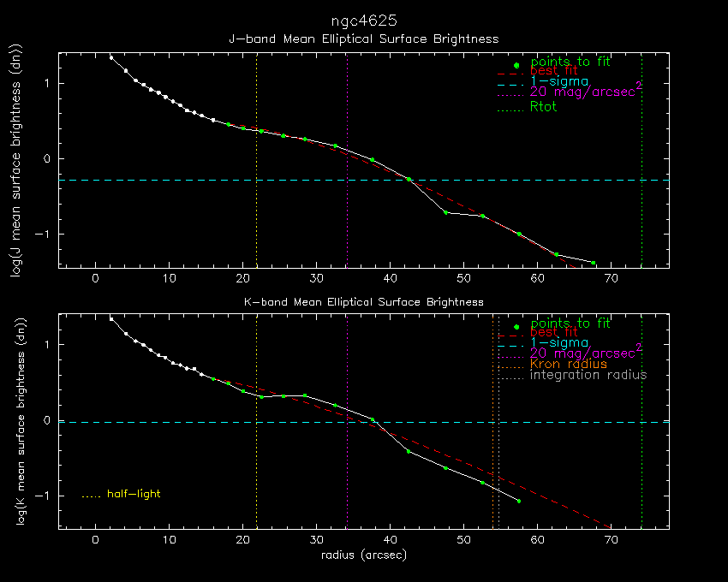
Task: Click x-axis tick '10' under the K-band plot
Action: click(169, 540)
